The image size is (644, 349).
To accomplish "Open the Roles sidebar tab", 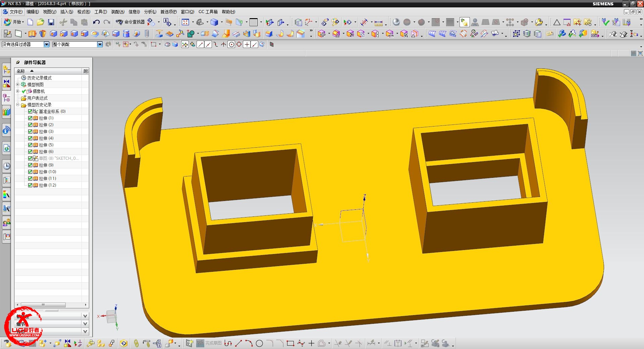I will (x=6, y=222).
